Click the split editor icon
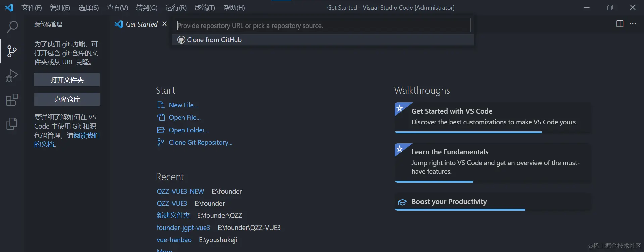Viewport: 644px width, 252px height. tap(620, 24)
